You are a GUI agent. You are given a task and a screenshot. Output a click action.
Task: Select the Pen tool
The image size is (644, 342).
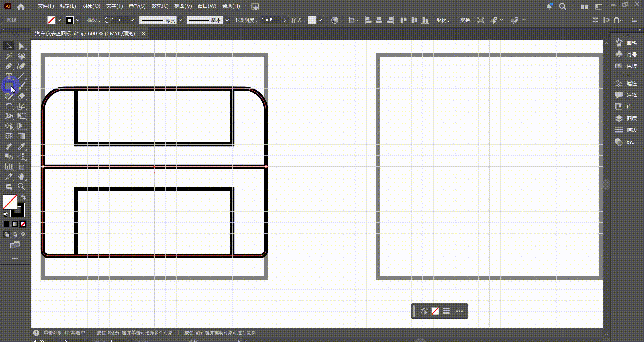(9, 66)
